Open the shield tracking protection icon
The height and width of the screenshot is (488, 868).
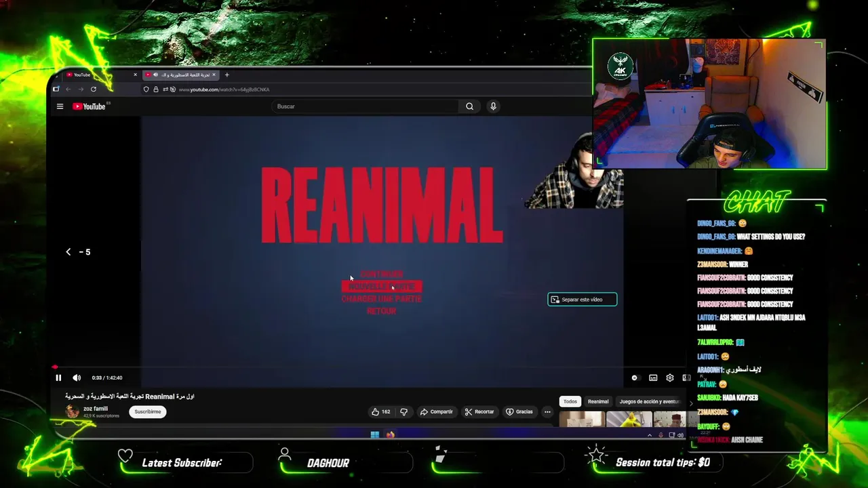click(146, 89)
